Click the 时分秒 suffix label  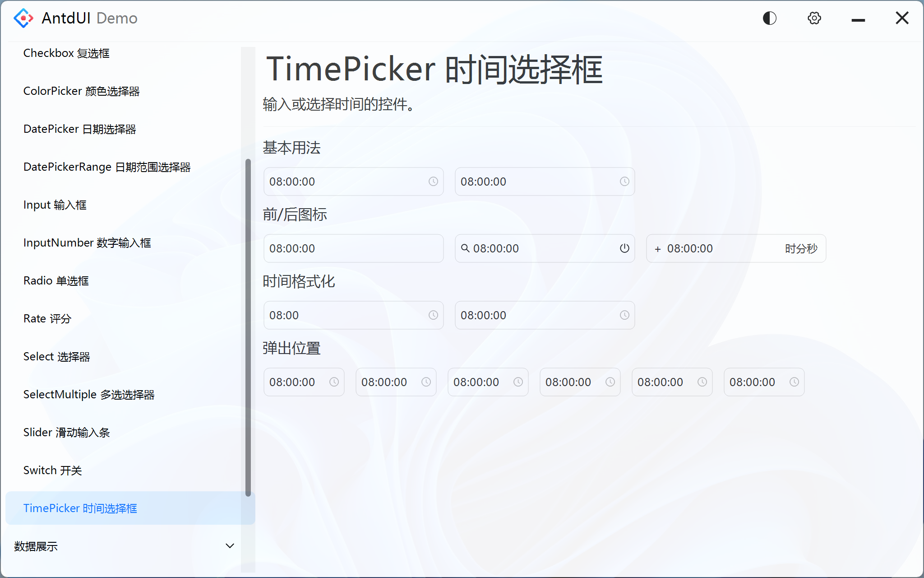coord(799,248)
